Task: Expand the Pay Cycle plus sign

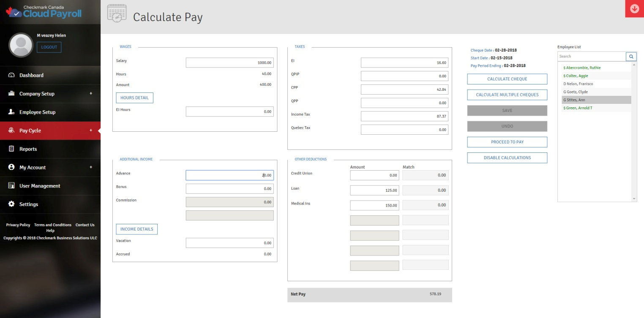Action: [91, 130]
